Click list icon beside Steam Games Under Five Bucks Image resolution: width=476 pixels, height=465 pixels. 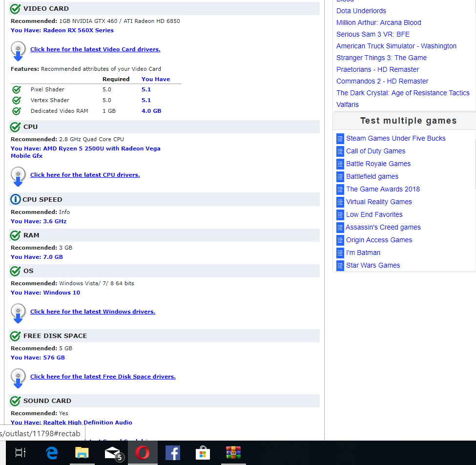(x=340, y=139)
